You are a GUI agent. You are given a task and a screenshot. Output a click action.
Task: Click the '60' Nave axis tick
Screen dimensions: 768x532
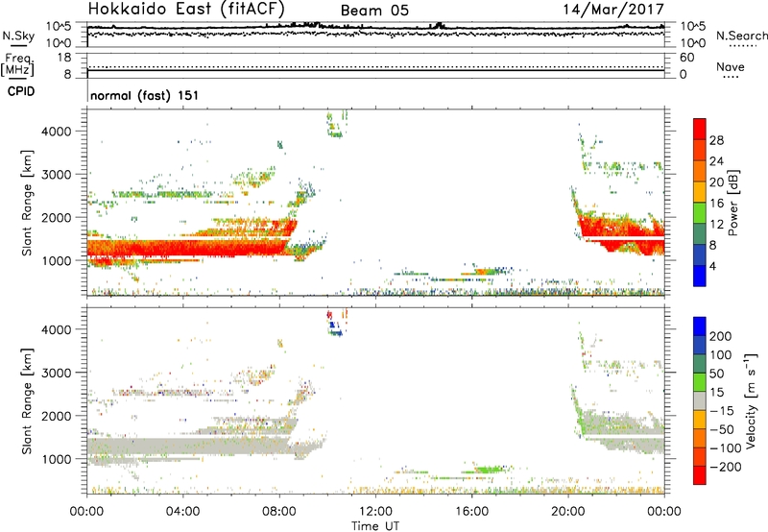pyautogui.click(x=686, y=58)
